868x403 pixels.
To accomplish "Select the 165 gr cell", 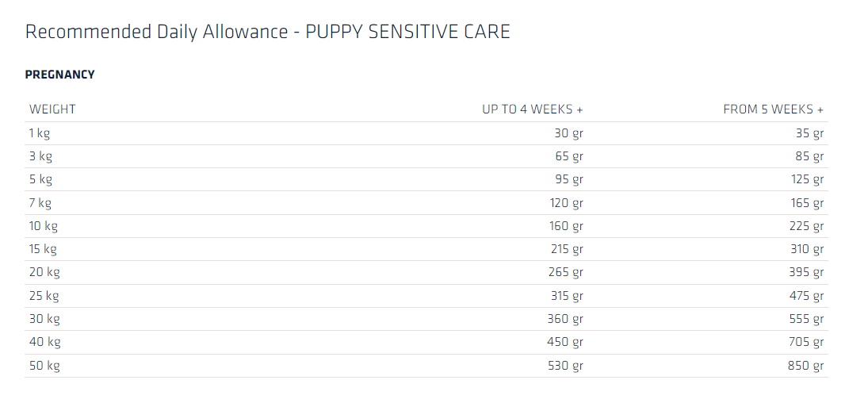I will [807, 203].
